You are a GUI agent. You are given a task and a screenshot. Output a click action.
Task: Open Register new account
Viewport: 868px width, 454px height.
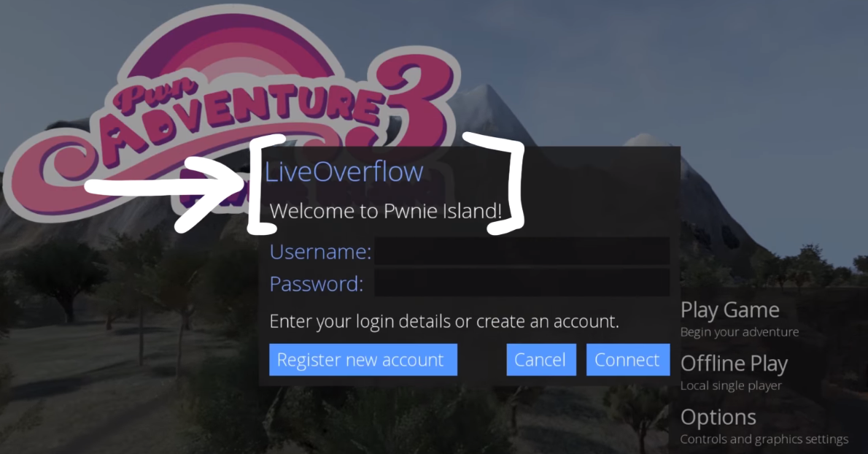[363, 360]
